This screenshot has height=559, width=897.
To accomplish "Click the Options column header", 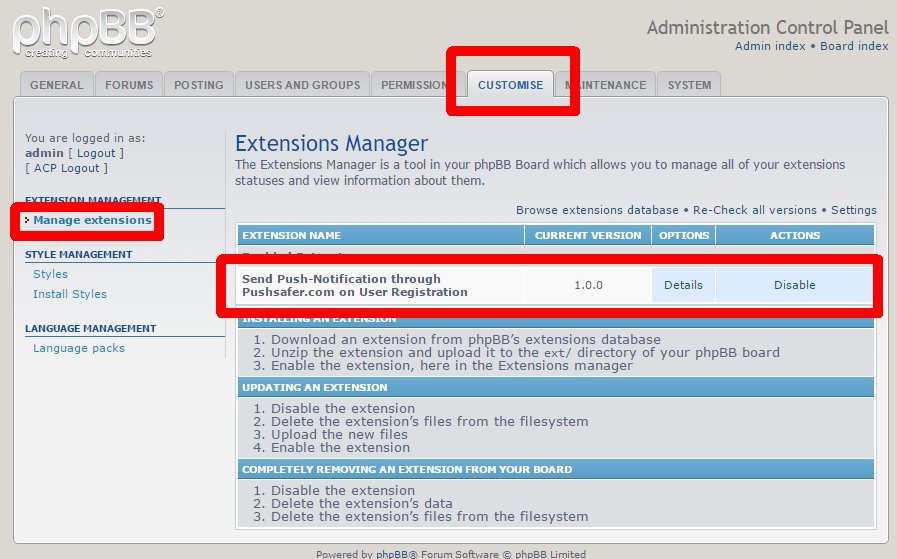I will 684,235.
